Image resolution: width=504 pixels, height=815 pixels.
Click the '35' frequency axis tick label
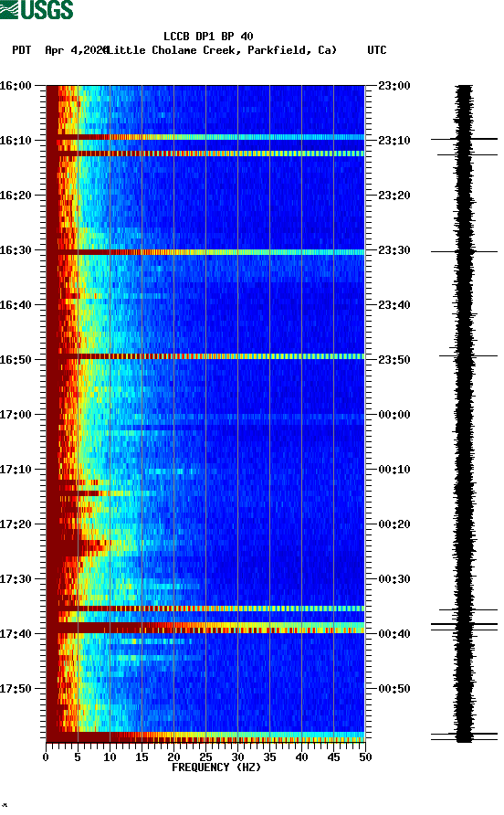click(x=269, y=757)
